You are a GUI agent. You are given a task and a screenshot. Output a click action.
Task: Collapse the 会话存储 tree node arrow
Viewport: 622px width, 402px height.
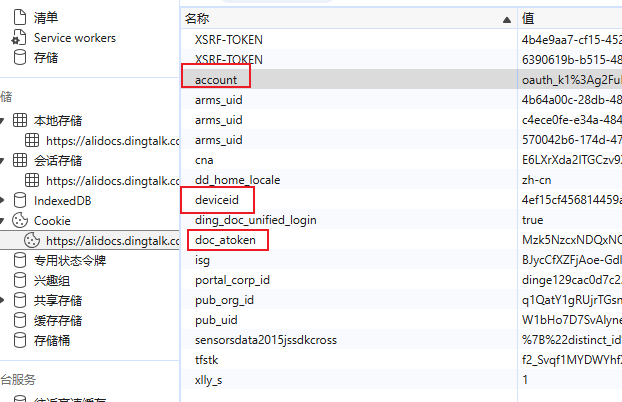coord(4,160)
